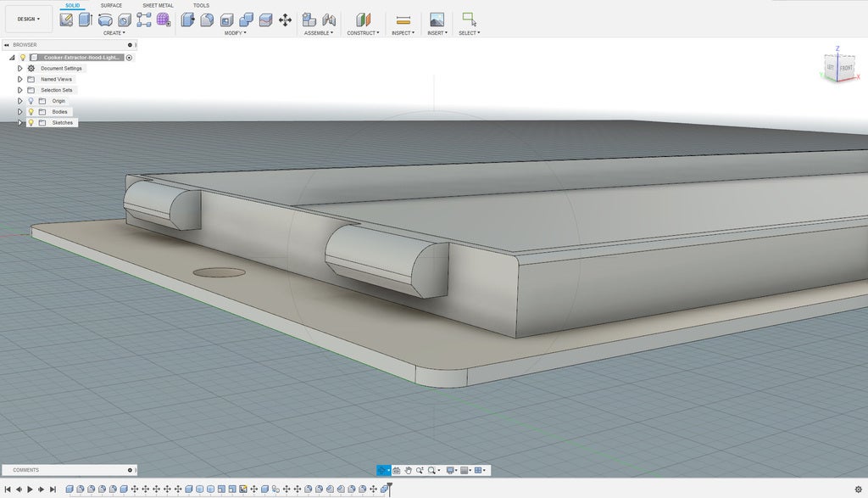Image resolution: width=868 pixels, height=498 pixels.
Task: Choose the Fillet tool in Modify
Action: (x=207, y=20)
